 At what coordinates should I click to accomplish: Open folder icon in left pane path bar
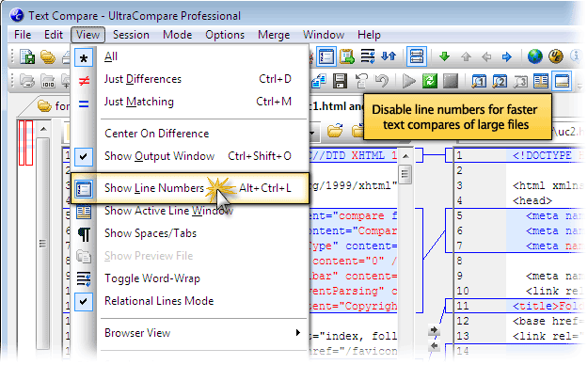335,131
